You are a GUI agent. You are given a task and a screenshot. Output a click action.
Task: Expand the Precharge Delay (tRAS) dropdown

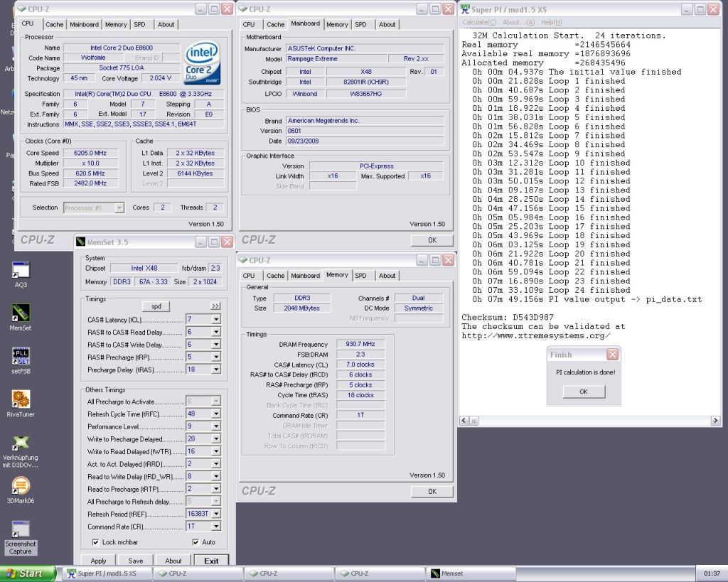pos(216,370)
